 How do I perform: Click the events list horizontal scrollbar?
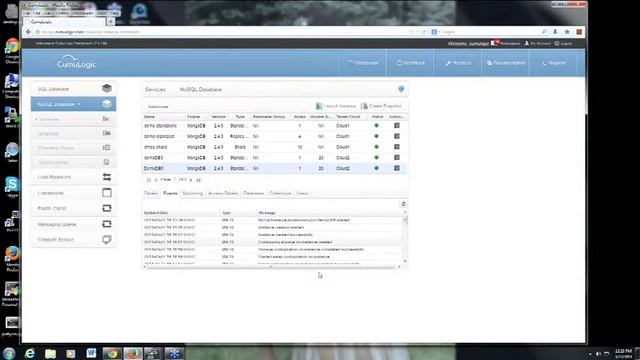(271, 267)
